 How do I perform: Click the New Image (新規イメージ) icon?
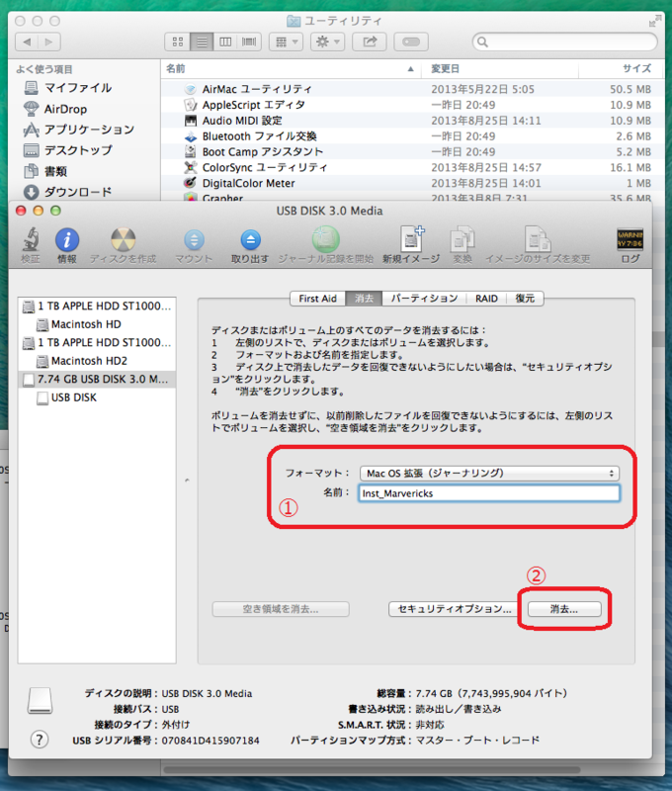tap(412, 238)
